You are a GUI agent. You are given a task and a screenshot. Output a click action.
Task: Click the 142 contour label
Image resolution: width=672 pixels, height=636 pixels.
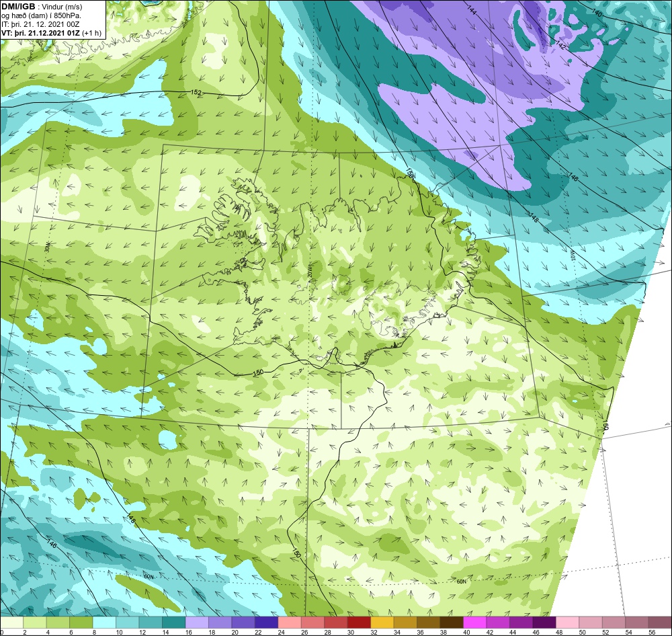[560, 45]
